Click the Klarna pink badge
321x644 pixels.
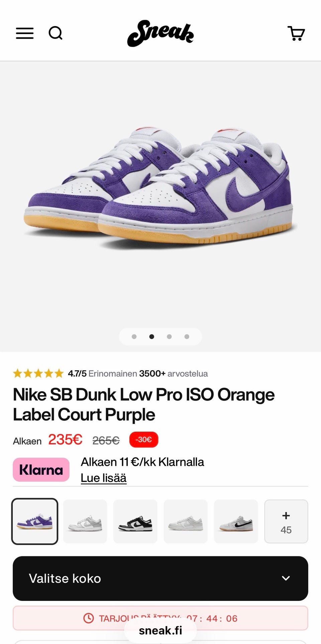41,469
